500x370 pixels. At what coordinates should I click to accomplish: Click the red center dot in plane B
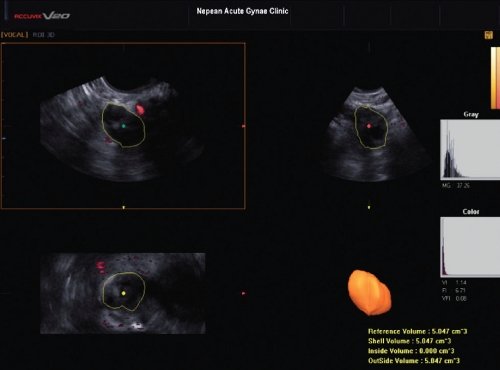[x=369, y=126]
